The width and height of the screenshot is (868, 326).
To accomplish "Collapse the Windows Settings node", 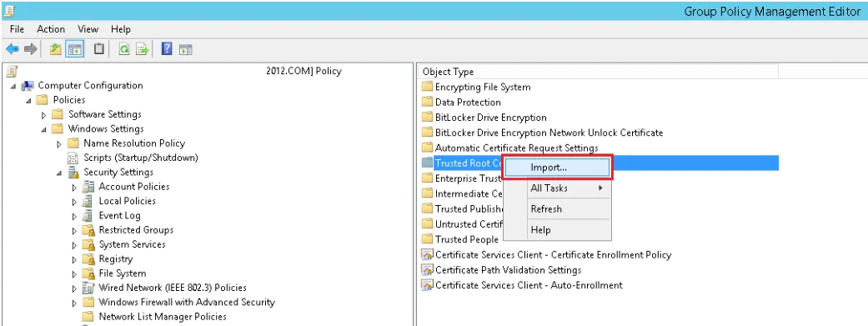I will 44,129.
